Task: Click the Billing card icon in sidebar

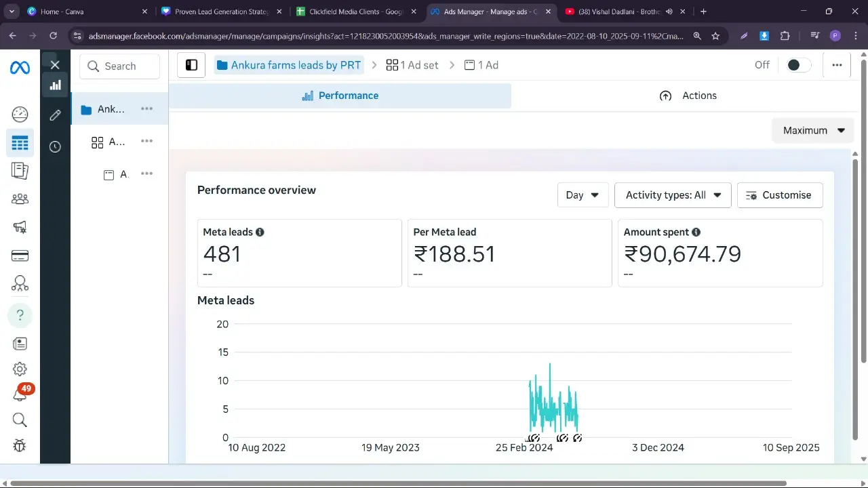Action: click(20, 256)
